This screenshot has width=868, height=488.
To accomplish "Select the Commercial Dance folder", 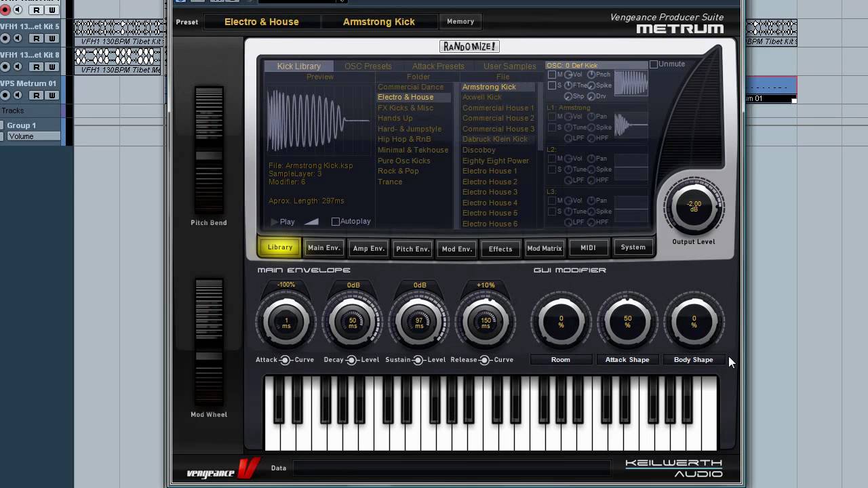I will pos(410,87).
